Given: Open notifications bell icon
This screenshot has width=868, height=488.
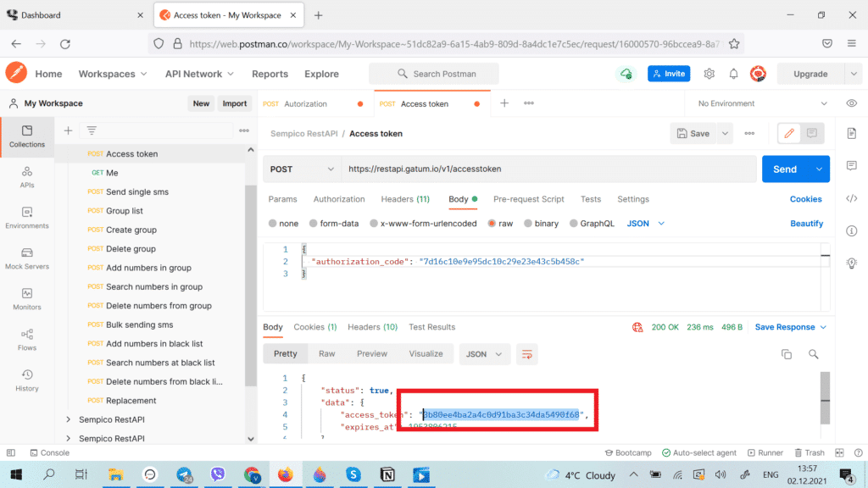Looking at the screenshot, I should click(x=733, y=74).
